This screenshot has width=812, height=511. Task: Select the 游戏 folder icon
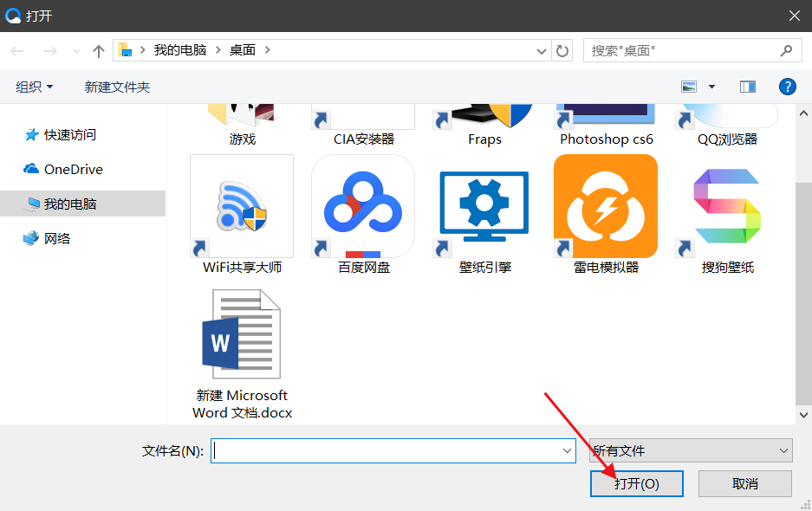point(242,116)
